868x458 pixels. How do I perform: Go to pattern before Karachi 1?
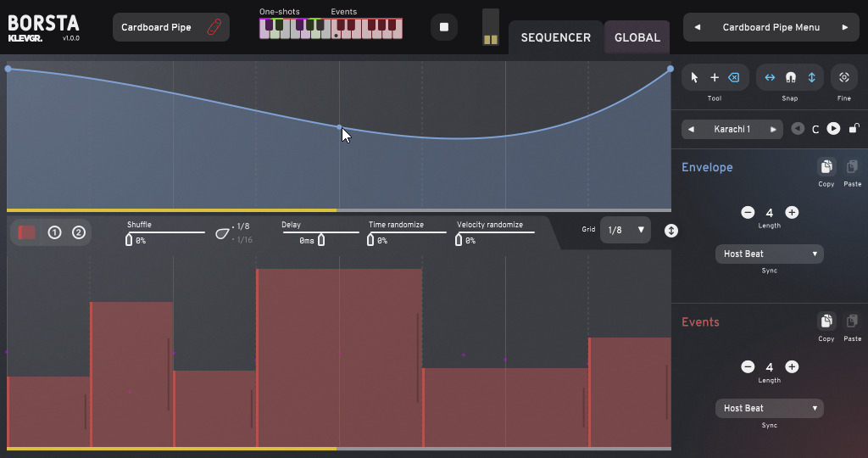click(692, 130)
